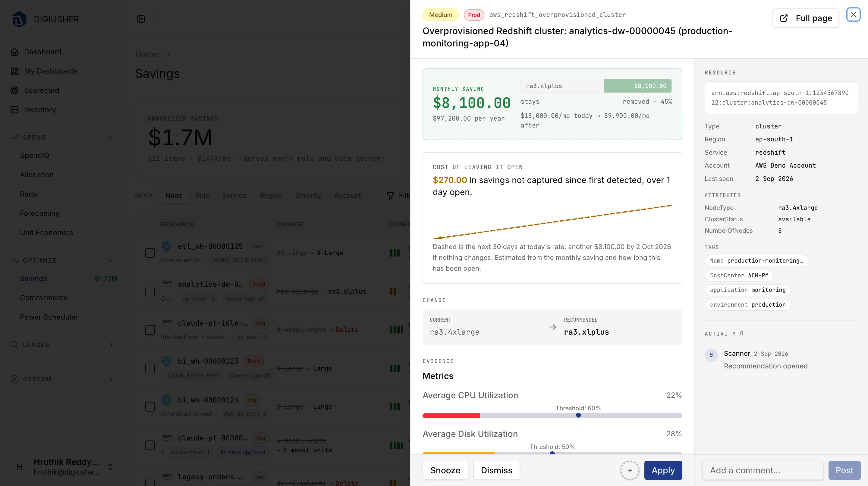Click the Filter funnel icon

[x=390, y=195]
